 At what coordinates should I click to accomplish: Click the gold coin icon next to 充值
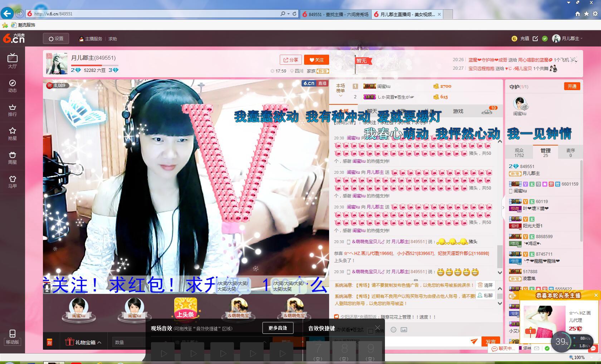coord(514,39)
